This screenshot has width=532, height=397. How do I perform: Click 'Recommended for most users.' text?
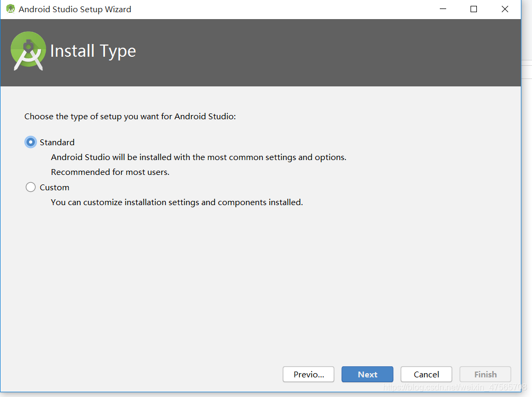click(x=110, y=172)
